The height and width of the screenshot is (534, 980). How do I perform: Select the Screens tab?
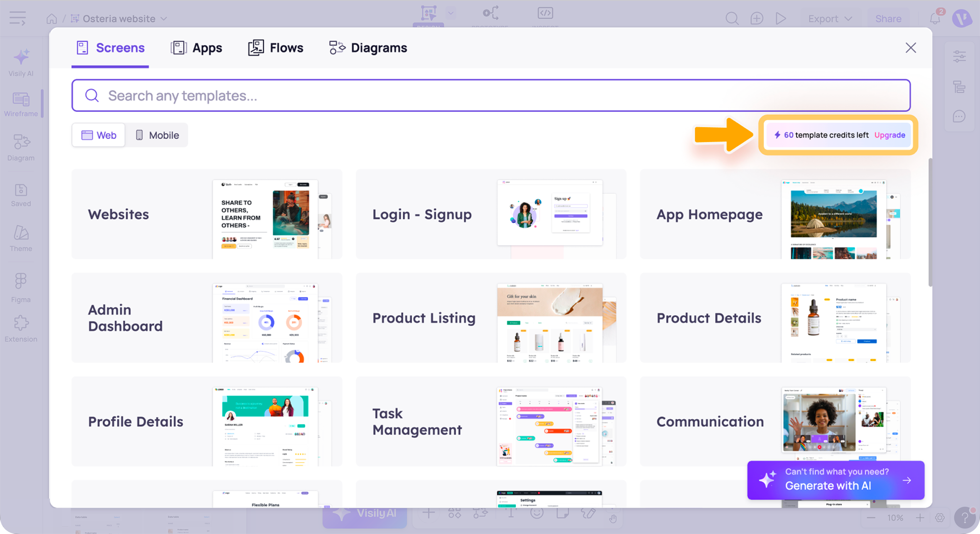pyautogui.click(x=110, y=48)
